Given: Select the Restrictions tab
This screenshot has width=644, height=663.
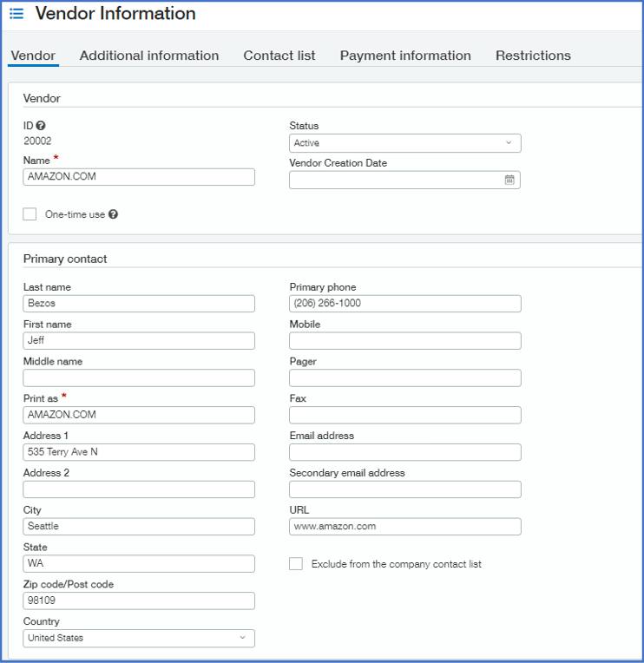Looking at the screenshot, I should [533, 56].
